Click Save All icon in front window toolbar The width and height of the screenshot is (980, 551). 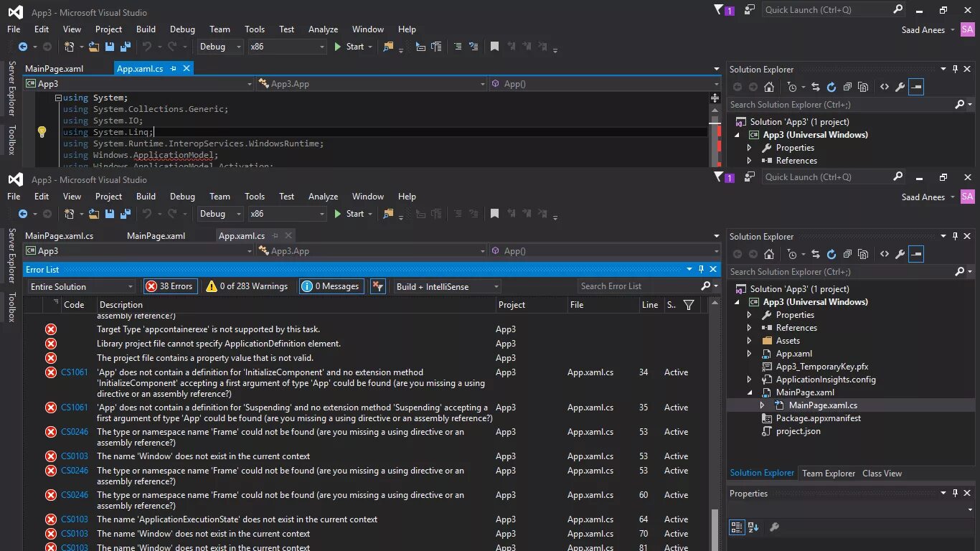[x=125, y=214]
